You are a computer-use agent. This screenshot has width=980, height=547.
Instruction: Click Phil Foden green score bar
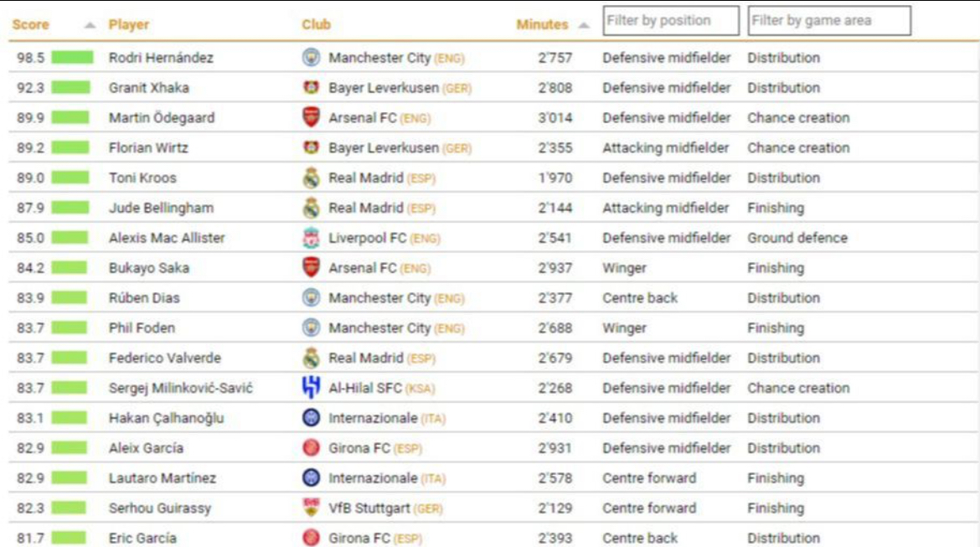pos(70,328)
